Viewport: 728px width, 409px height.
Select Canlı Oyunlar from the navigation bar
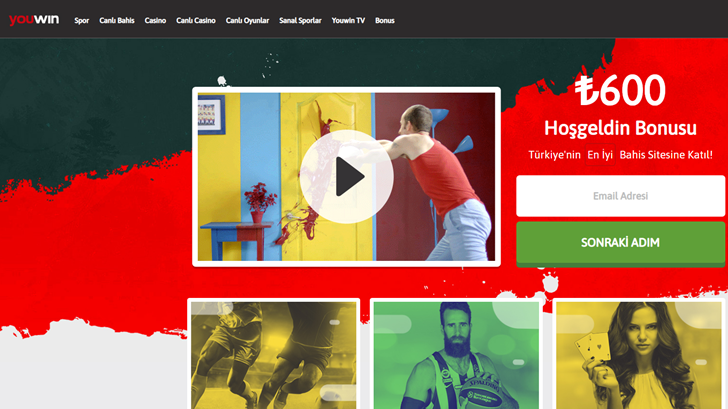click(x=247, y=20)
